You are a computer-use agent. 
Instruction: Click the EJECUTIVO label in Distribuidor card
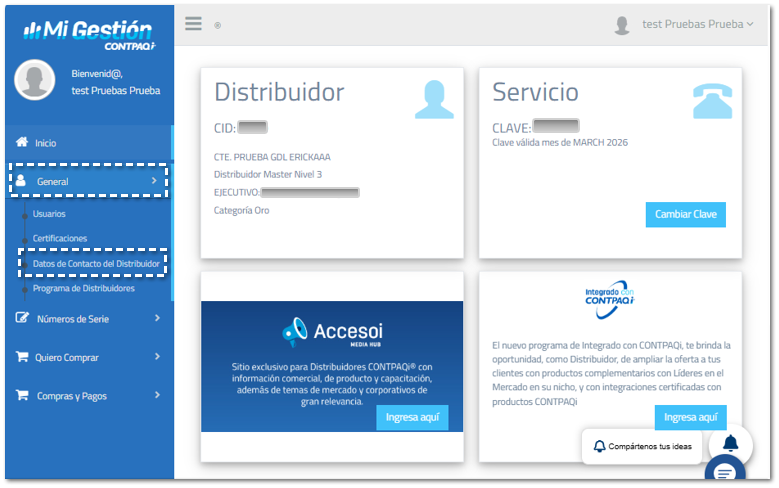click(236, 192)
